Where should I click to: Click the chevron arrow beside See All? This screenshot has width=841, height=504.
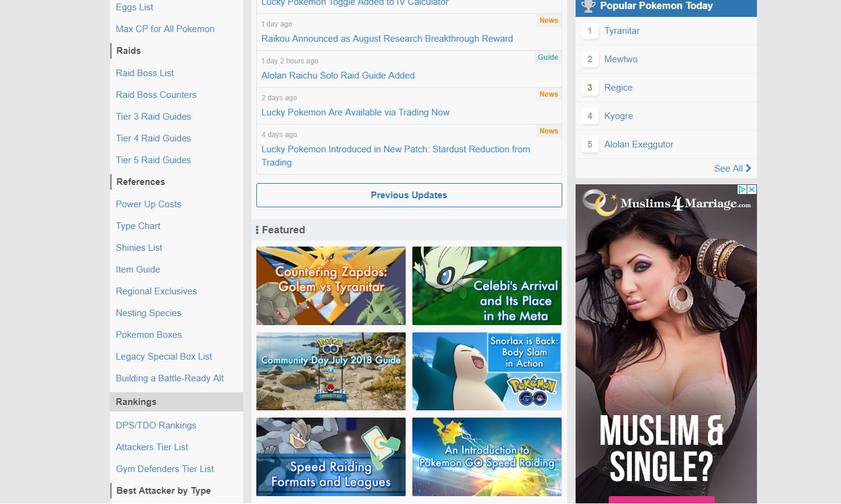click(x=748, y=169)
